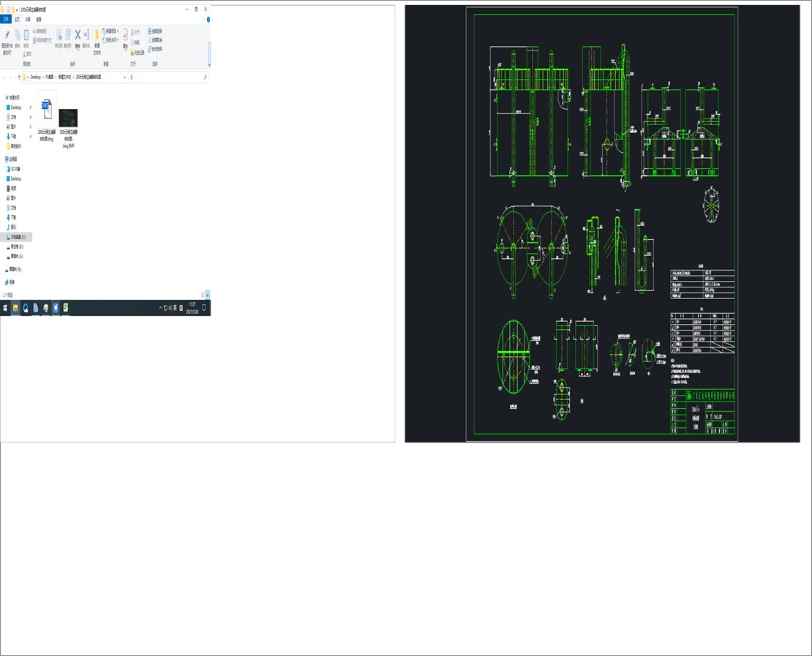812x656 pixels.
Task: Click Desktop in the address breadcrumb
Action: 35,77
